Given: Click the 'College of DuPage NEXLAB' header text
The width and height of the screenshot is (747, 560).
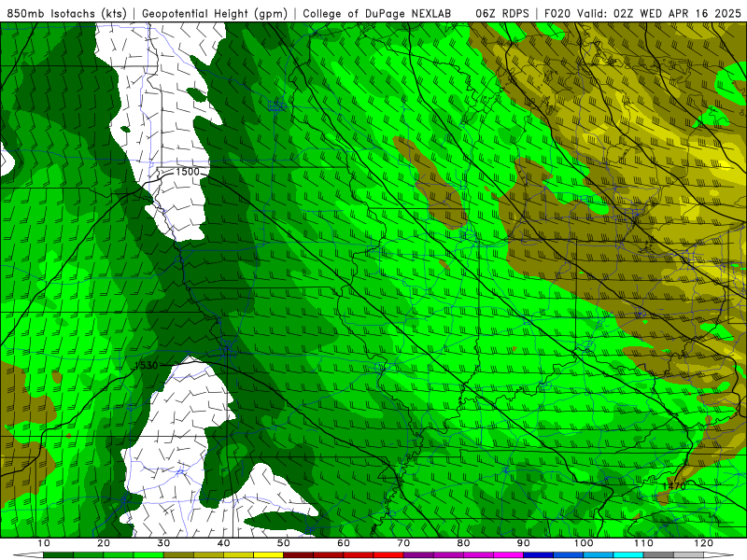Looking at the screenshot, I should tap(376, 13).
